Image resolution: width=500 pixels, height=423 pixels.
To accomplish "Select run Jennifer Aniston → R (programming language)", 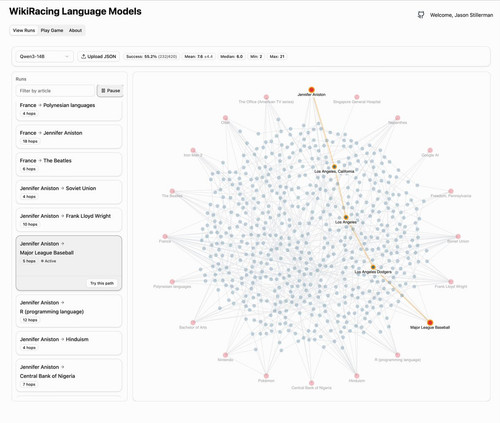I will tap(69, 311).
